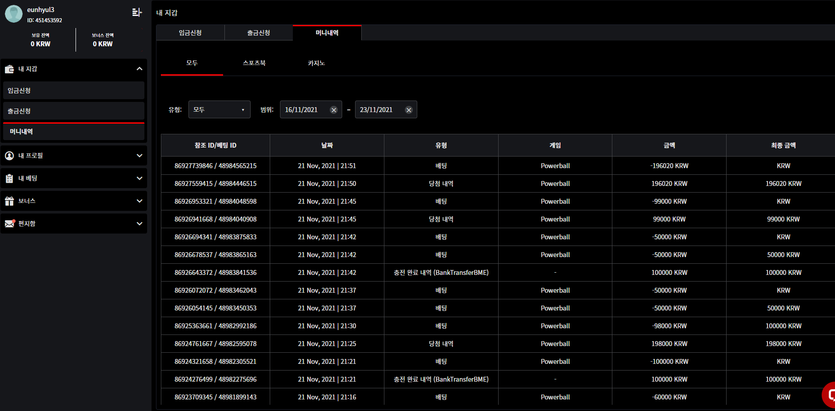This screenshot has width=835, height=411.
Task: Click the date cell 21 Nov, 2021 | 21:16
Action: pyautogui.click(x=327, y=397)
